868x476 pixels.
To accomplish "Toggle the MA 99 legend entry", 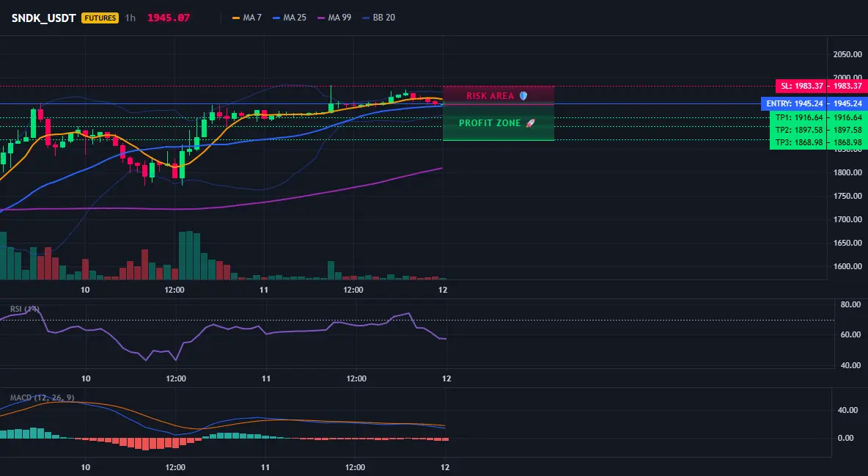I will tap(334, 18).
